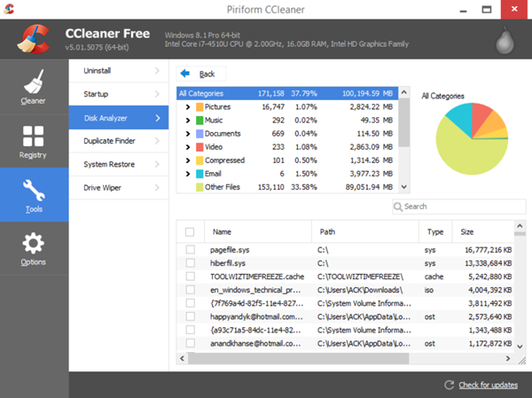Click the CCleaner title bar app icon
Viewport: 532px width, 398px height.
coord(9,9)
